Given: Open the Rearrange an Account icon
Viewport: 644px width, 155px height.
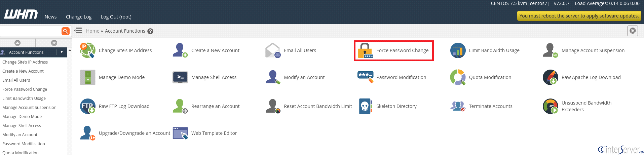Looking at the screenshot, I should coord(180,106).
